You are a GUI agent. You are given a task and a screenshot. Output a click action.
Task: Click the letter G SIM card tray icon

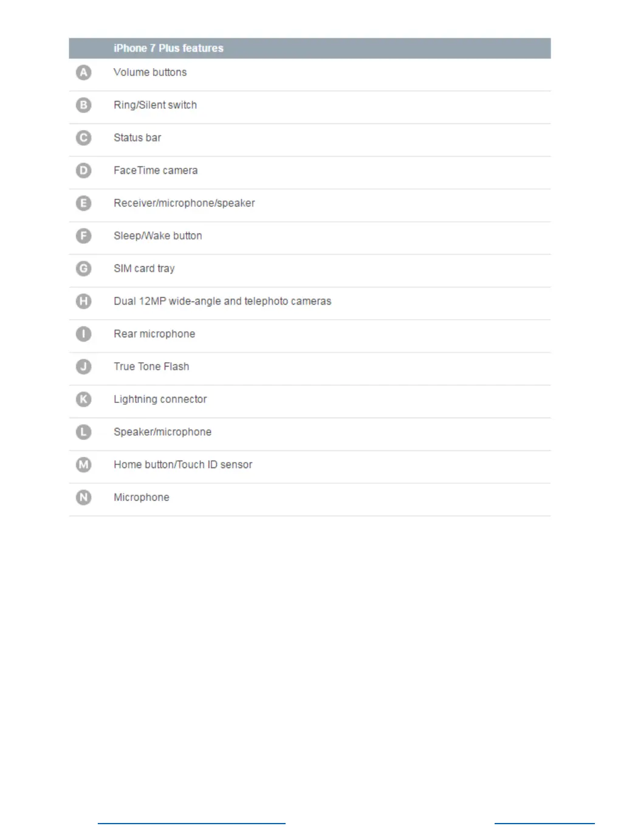coord(83,269)
